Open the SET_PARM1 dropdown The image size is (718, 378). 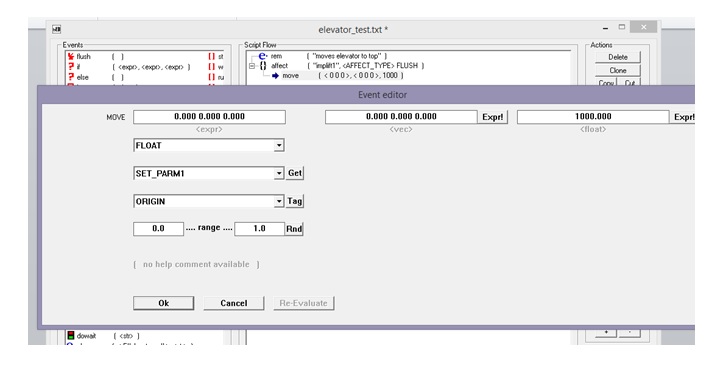click(279, 173)
